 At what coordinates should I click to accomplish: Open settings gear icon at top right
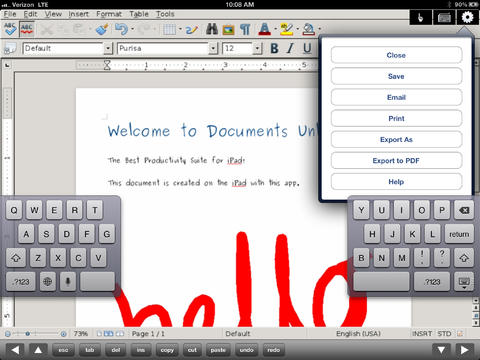(467, 17)
